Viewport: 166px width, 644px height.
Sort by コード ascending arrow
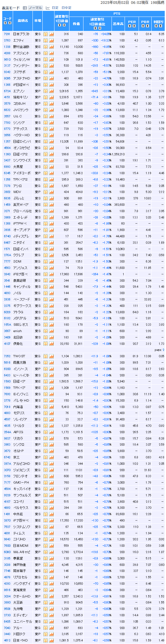click(x=5, y=23)
